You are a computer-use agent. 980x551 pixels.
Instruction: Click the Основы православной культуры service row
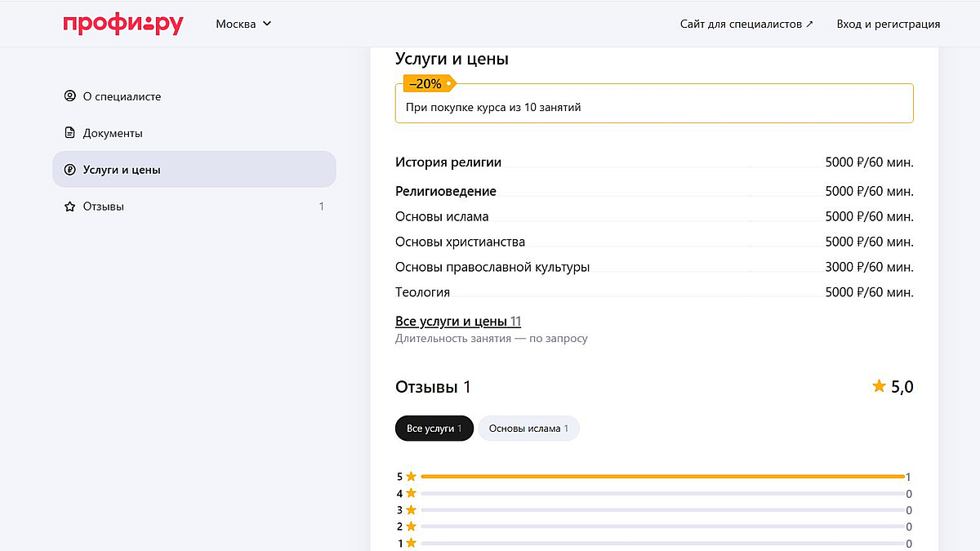pyautogui.click(x=653, y=267)
